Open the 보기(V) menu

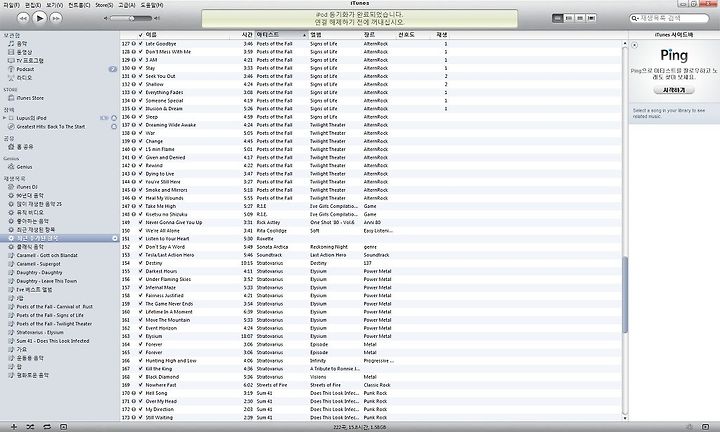pos(54,5)
